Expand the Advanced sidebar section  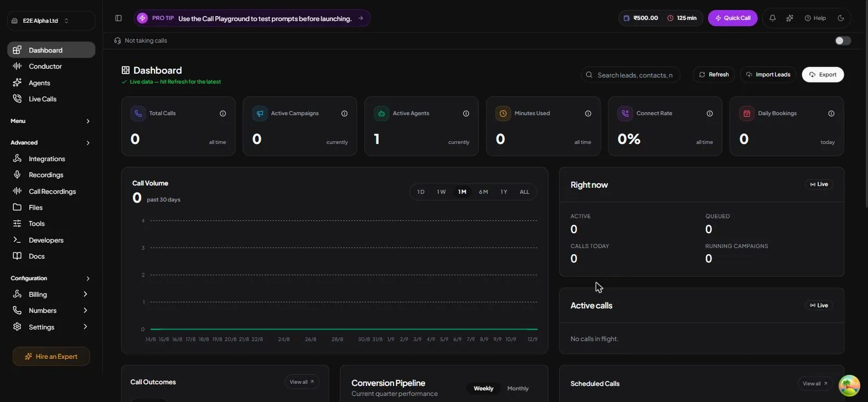[x=50, y=143]
